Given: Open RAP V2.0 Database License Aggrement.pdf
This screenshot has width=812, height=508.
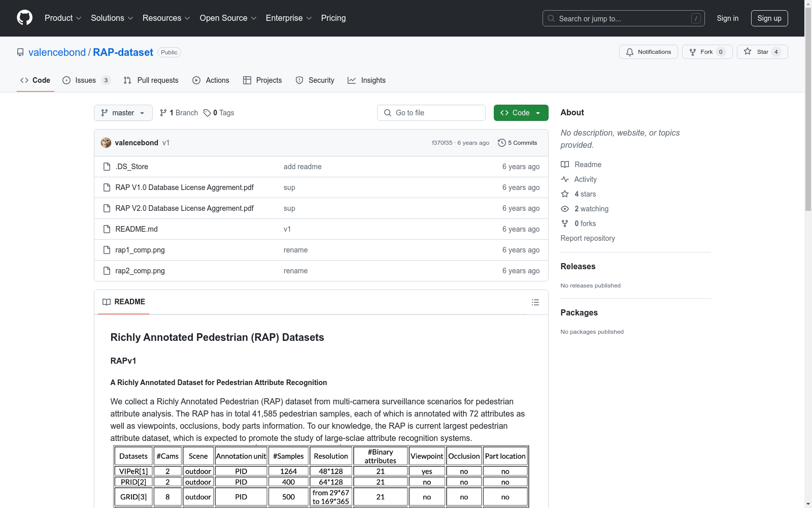Looking at the screenshot, I should (184, 208).
